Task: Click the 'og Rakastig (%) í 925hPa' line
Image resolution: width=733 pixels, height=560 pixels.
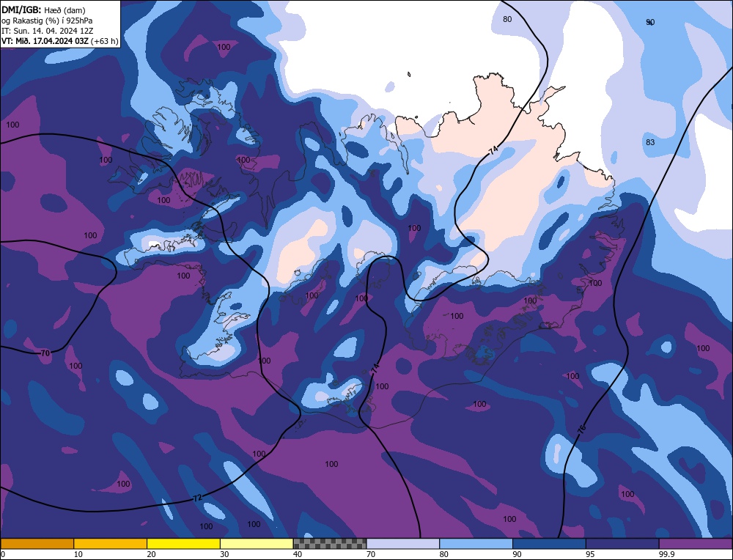Action: point(47,21)
